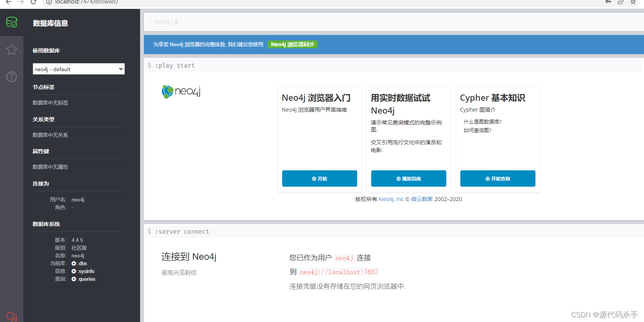Viewport: 644px width, 322px height.
Task: Click the 使用数据库 label
Action: [x=46, y=51]
